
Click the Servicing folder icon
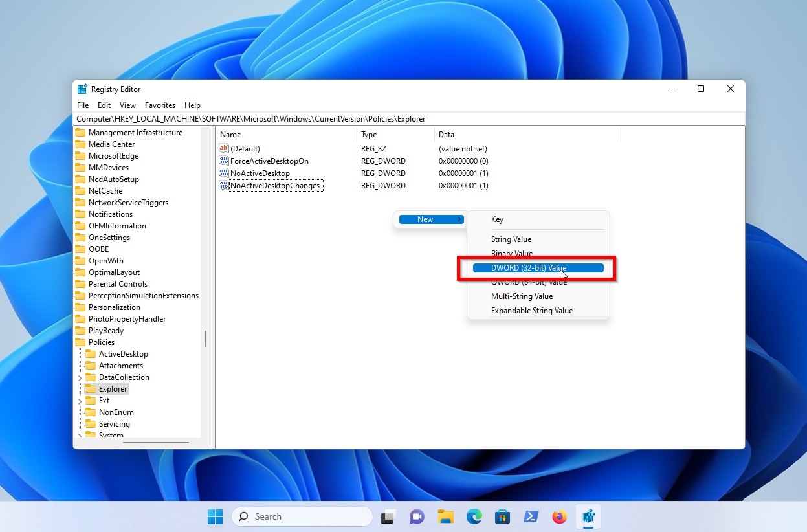coord(91,423)
